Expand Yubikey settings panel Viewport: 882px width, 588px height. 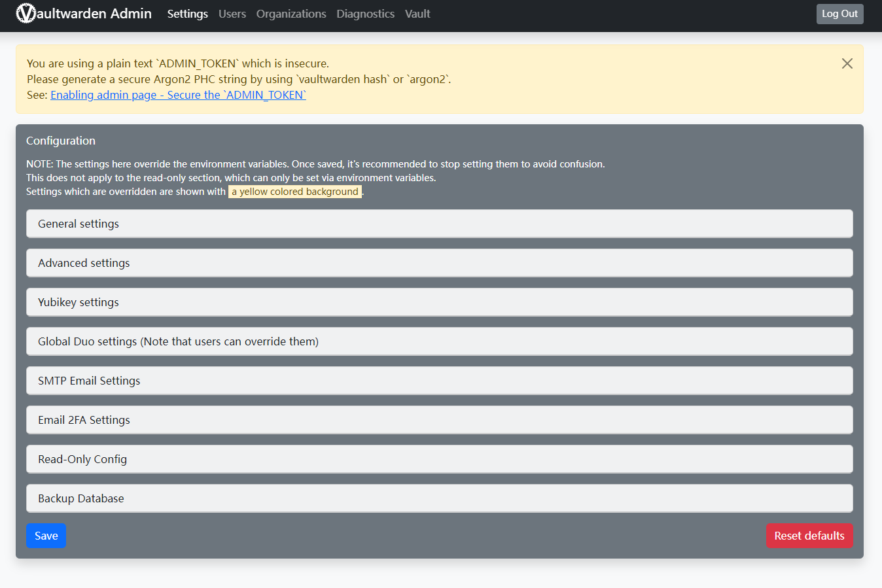(439, 302)
